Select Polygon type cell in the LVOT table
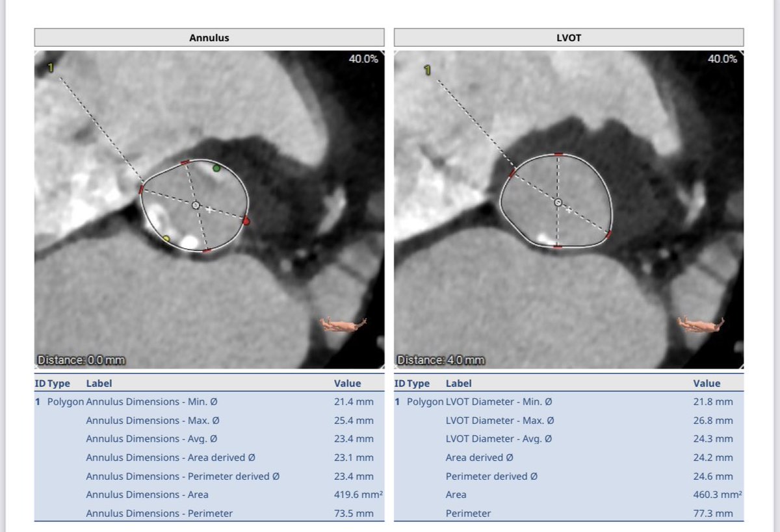 click(425, 401)
